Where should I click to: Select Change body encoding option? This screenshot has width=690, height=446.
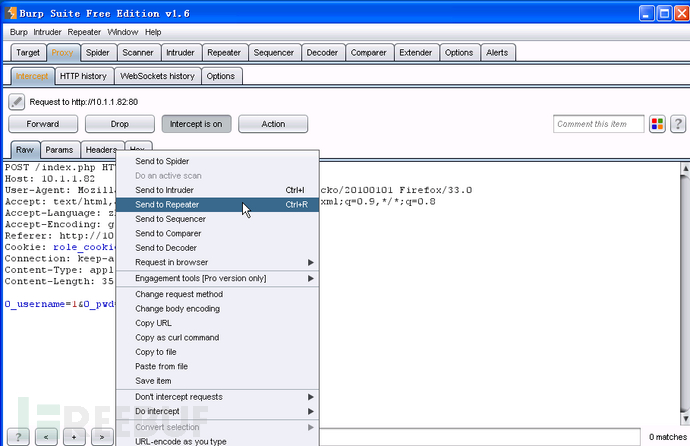click(x=217, y=309)
